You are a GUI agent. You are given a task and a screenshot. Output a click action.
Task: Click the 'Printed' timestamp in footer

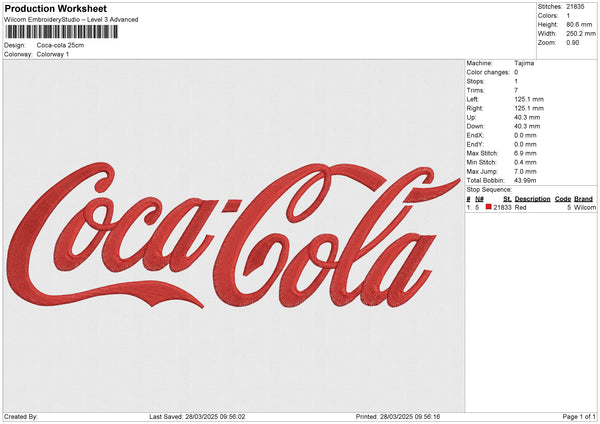tap(398, 416)
